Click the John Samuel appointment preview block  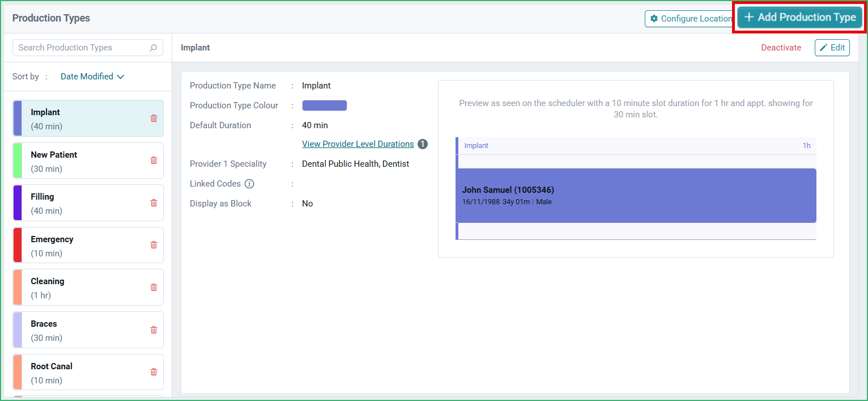tap(636, 196)
